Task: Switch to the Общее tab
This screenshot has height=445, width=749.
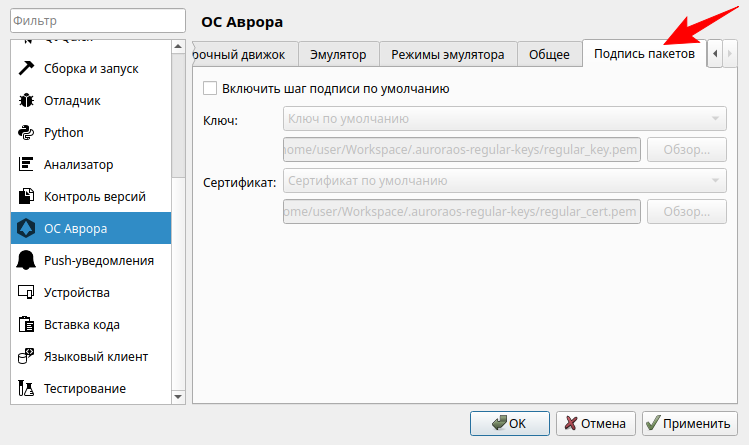Action: [549, 54]
